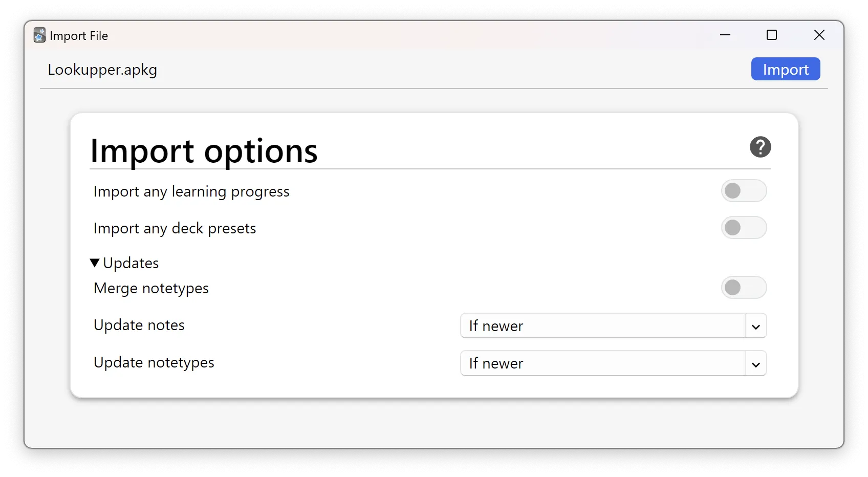
Task: Enable Import any learning progress
Action: click(744, 191)
